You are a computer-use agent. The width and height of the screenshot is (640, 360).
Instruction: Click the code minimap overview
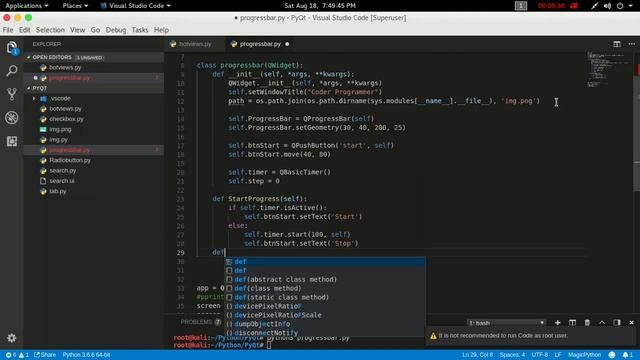pyautogui.click(x=608, y=69)
